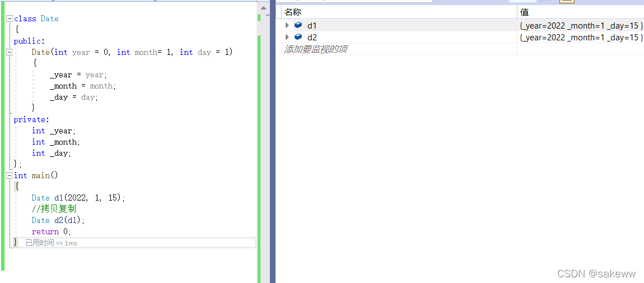The image size is (644, 283).
Task: Select the d2 object cube icon
Action: 298,38
